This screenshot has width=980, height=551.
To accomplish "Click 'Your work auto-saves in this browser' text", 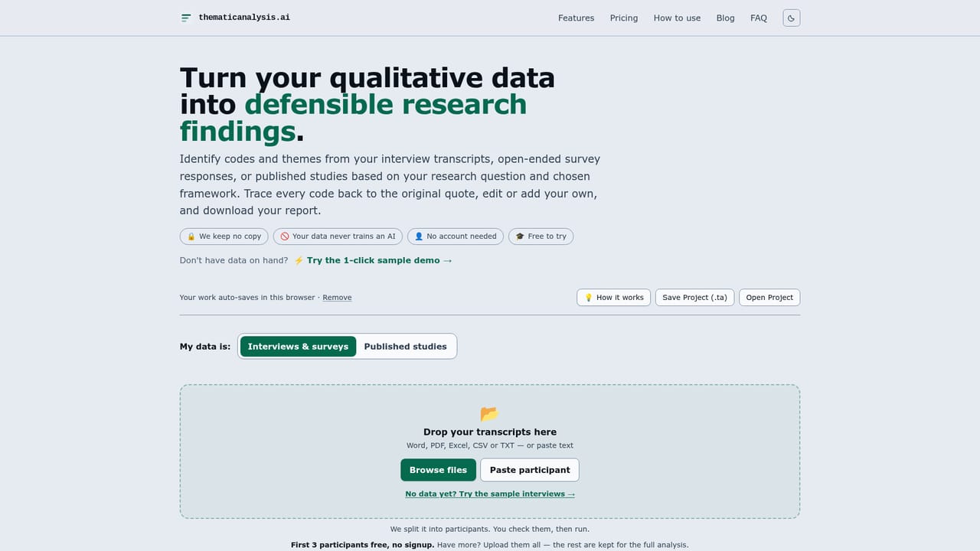I will coord(248,298).
